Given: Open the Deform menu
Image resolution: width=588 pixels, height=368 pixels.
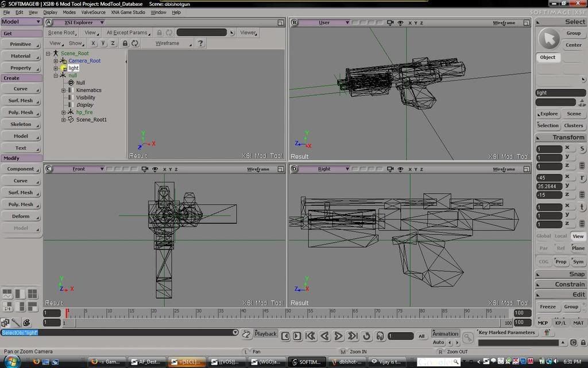Looking at the screenshot, I should tap(21, 216).
